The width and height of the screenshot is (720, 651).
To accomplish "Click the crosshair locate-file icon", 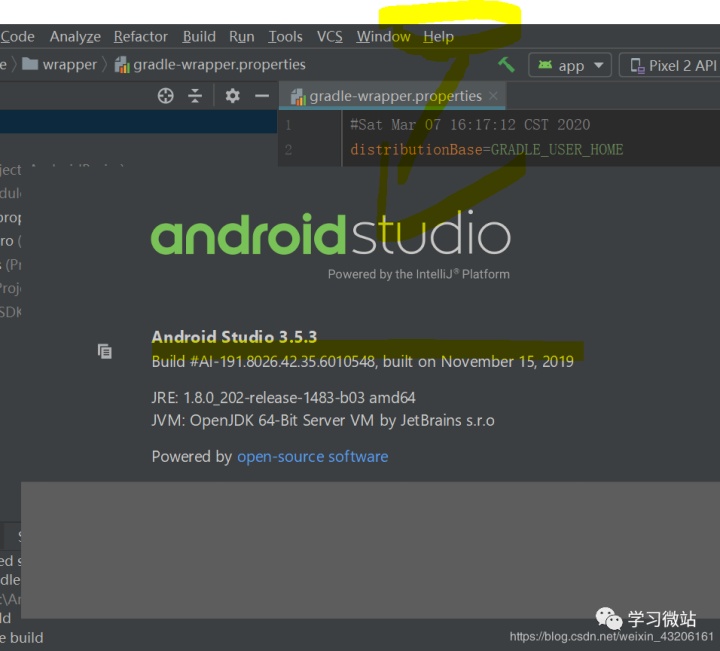I will click(165, 96).
